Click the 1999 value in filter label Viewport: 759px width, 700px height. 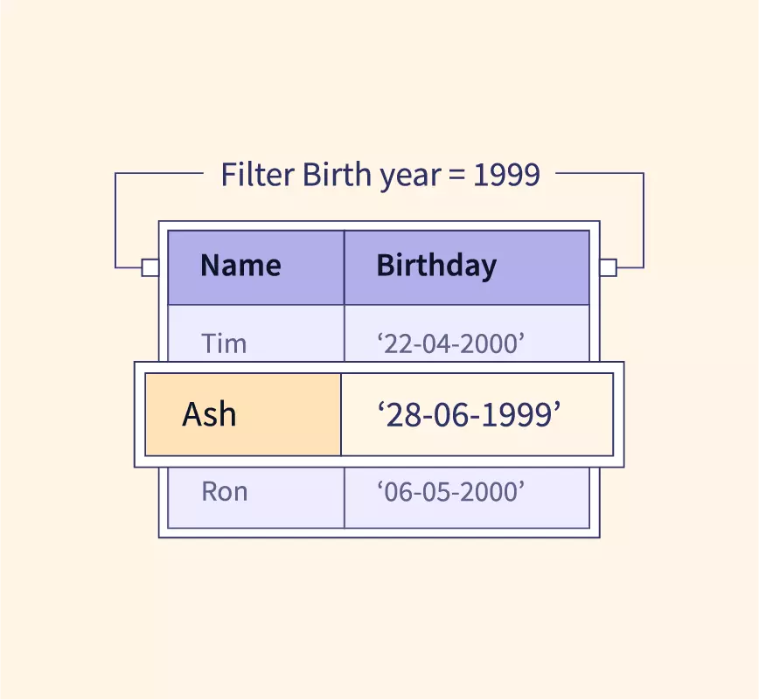point(506,175)
